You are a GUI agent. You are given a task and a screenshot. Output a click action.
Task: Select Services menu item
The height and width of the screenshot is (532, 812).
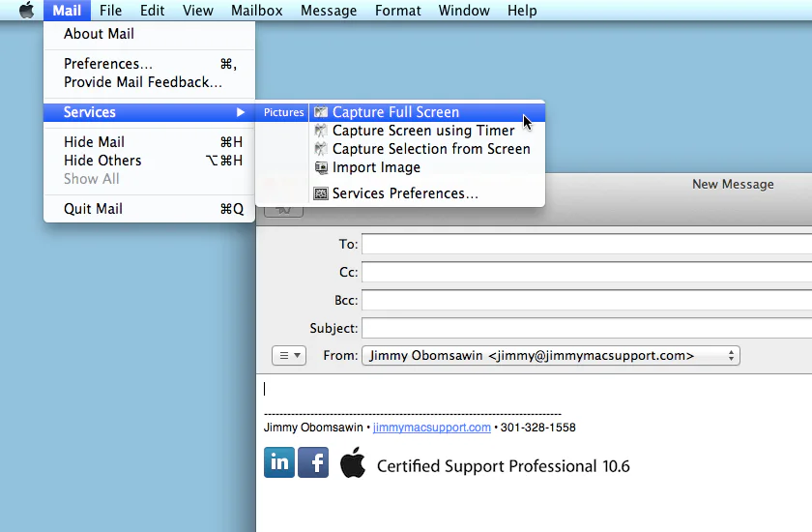pyautogui.click(x=149, y=112)
